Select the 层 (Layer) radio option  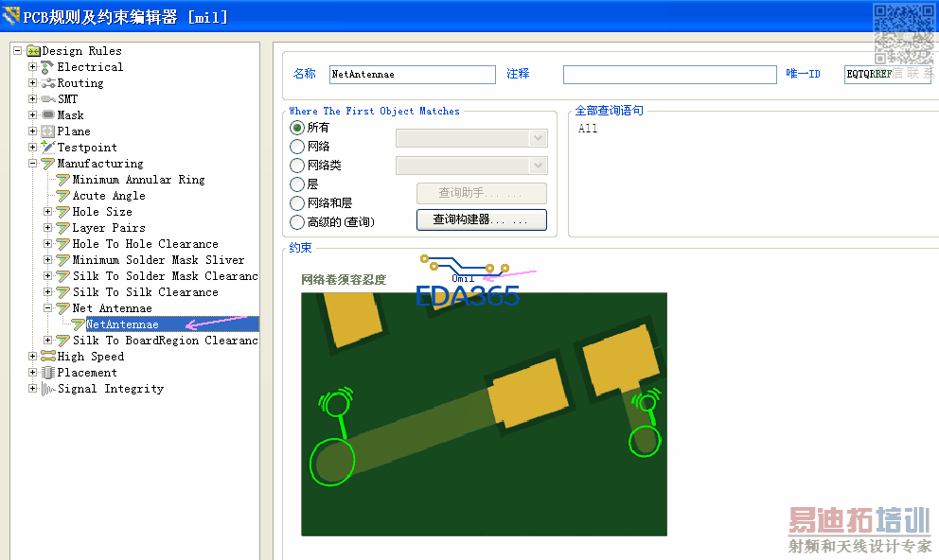[297, 184]
